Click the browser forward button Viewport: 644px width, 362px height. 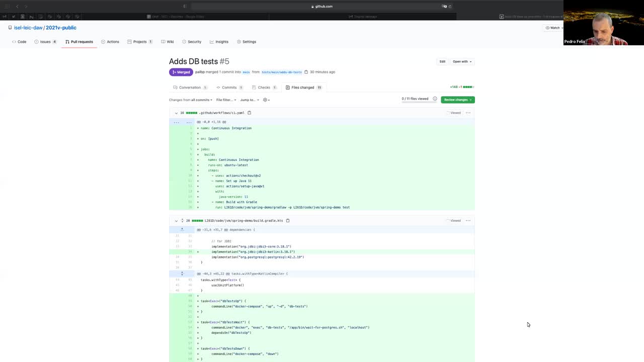pos(26,7)
